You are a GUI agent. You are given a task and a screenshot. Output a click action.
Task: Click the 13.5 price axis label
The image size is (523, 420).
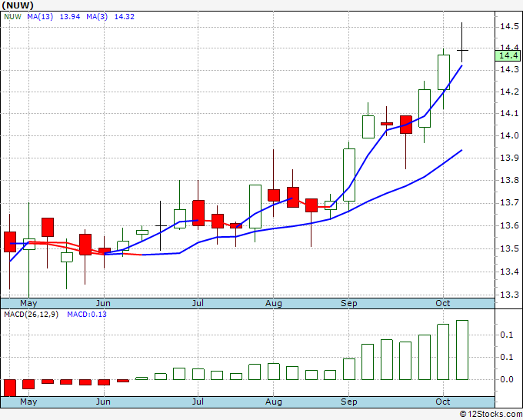(509, 249)
